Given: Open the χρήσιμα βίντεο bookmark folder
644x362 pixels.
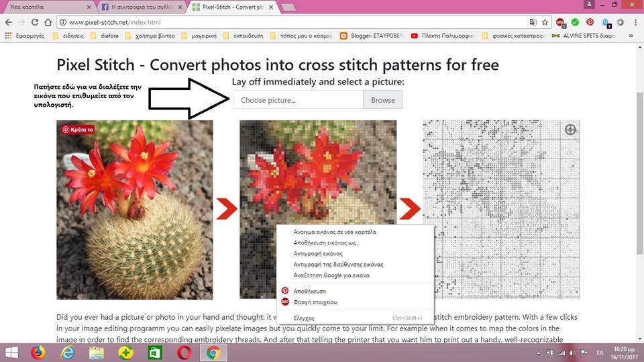Looking at the screenshot, I should pos(150,36).
